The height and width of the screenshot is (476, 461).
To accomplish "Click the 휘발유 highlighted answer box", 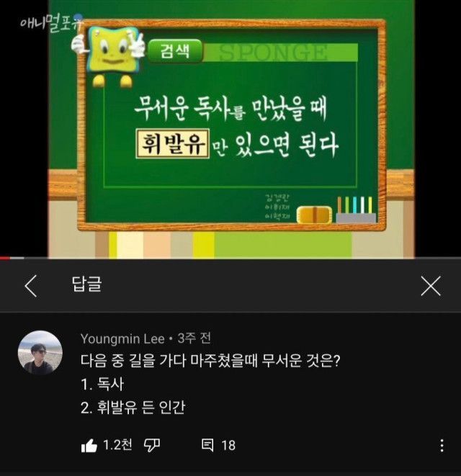I will point(172,143).
